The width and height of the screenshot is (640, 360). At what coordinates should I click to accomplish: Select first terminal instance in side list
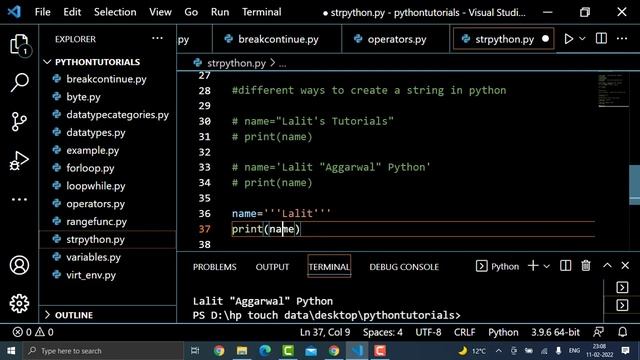point(622,287)
